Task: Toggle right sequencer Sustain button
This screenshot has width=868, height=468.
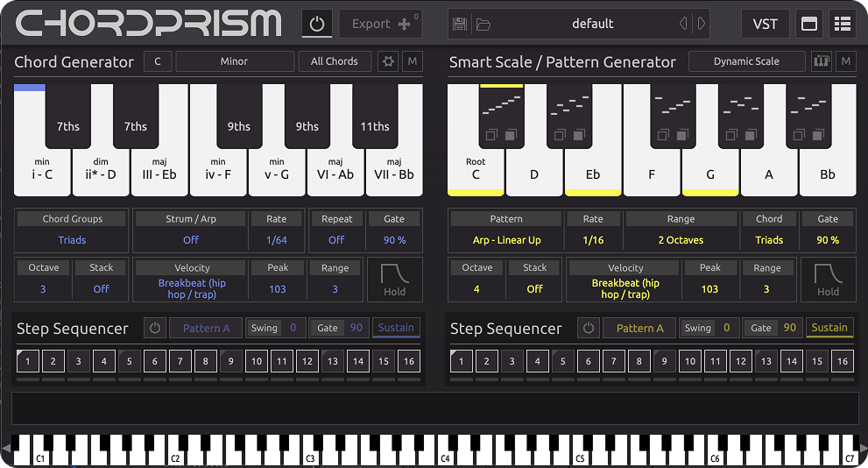Action: pyautogui.click(x=829, y=327)
